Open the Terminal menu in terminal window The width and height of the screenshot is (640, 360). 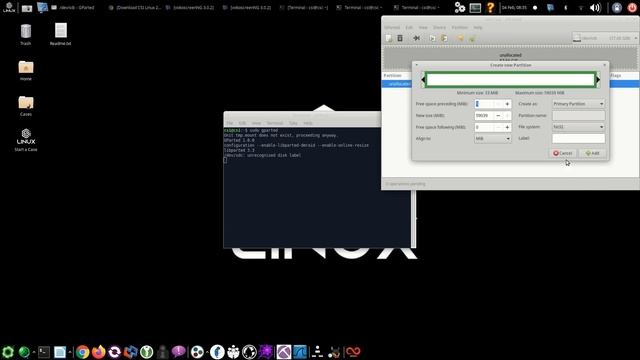pos(275,123)
